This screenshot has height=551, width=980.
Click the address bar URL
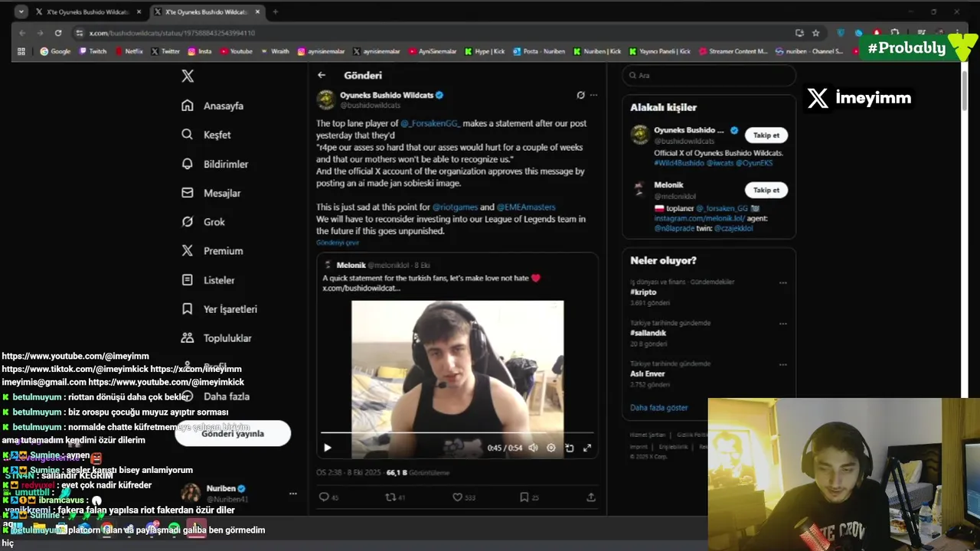172,33
